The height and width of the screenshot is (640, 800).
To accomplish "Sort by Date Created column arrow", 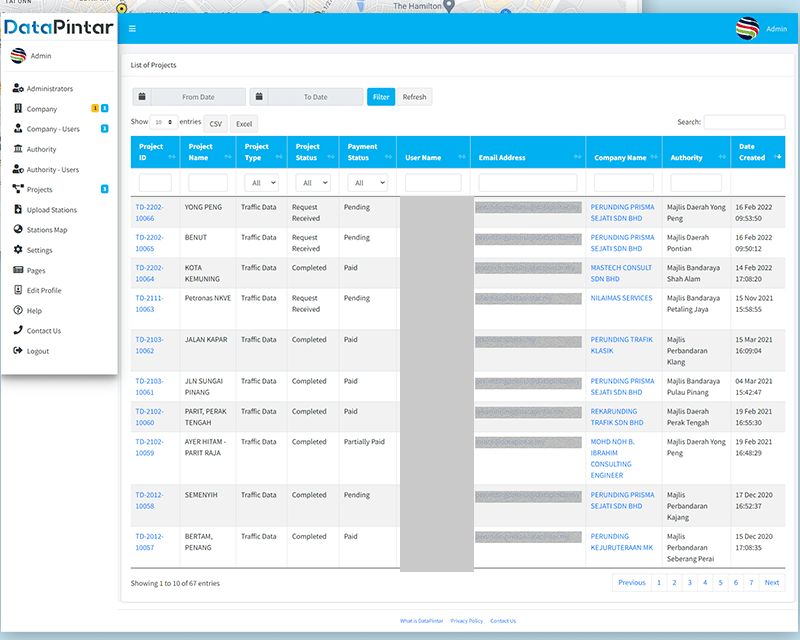I will click(778, 157).
